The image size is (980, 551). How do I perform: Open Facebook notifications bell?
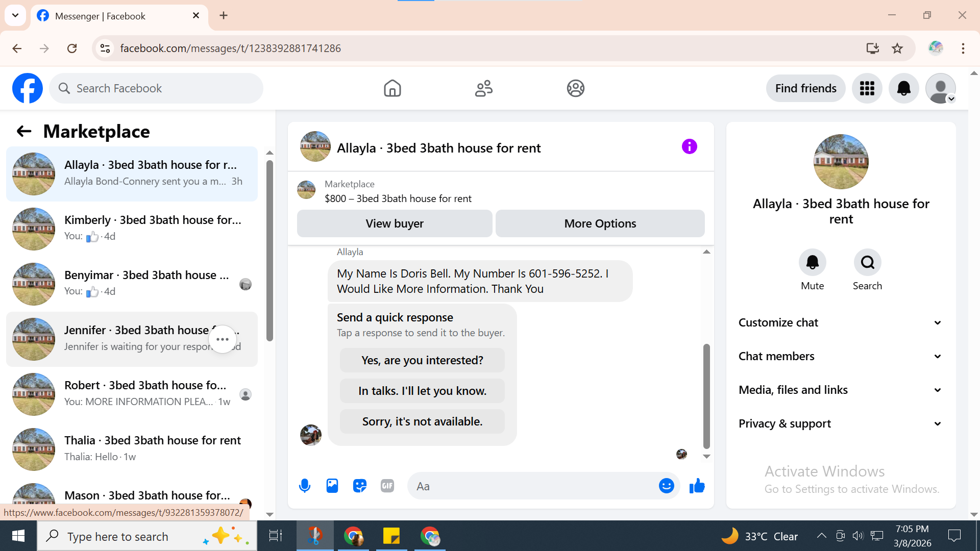903,88
